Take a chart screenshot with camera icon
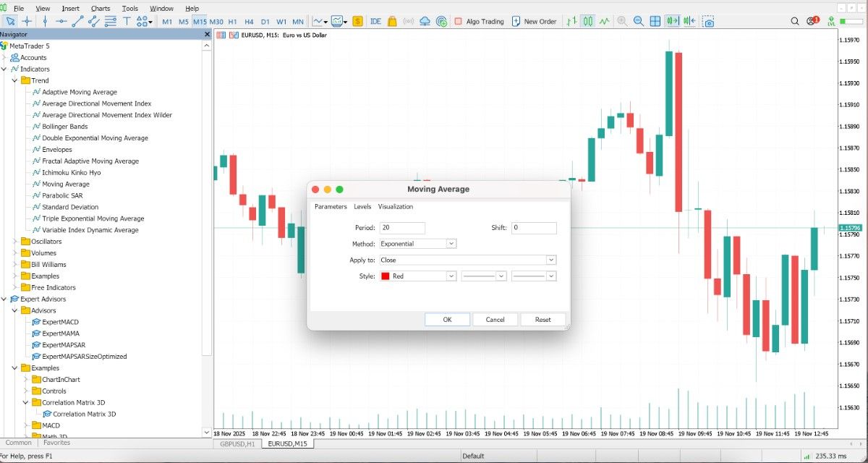868x463 pixels. (709, 22)
